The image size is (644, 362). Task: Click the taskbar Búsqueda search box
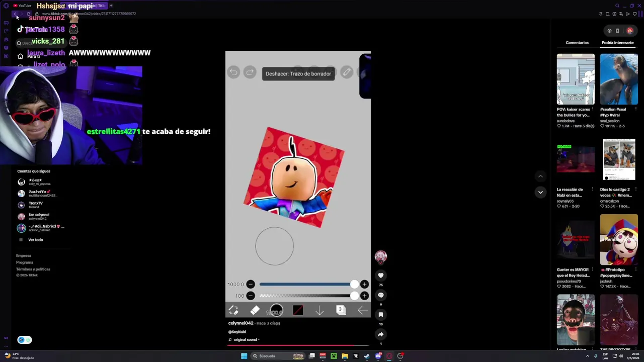click(278, 356)
